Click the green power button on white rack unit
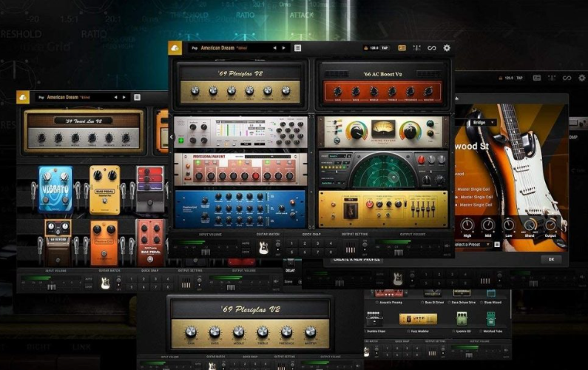Viewport: 588px width, 370px height. tap(181, 141)
